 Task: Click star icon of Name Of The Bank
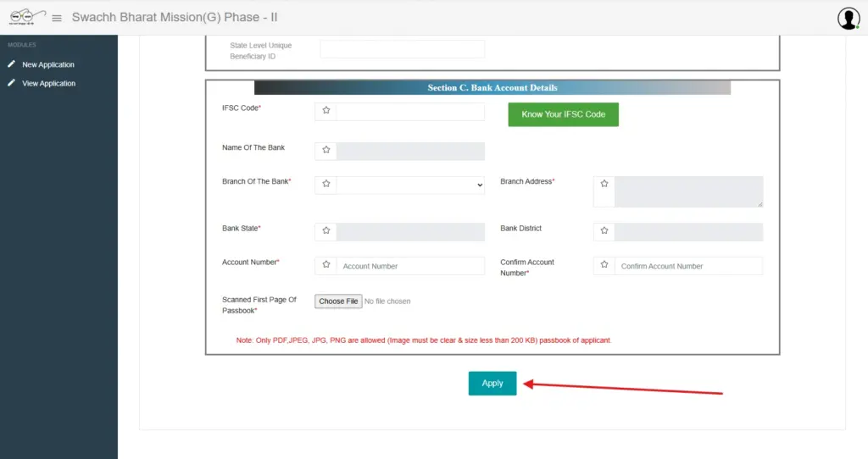326,150
